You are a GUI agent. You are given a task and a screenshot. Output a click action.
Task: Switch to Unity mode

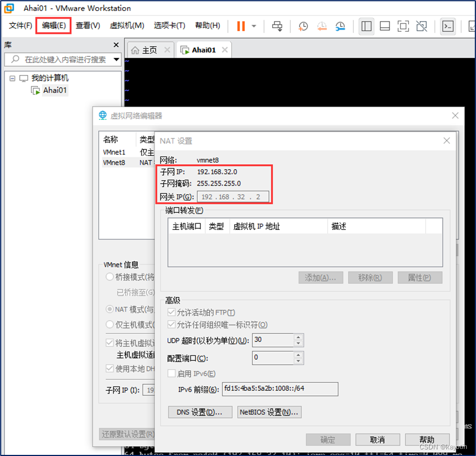422,26
